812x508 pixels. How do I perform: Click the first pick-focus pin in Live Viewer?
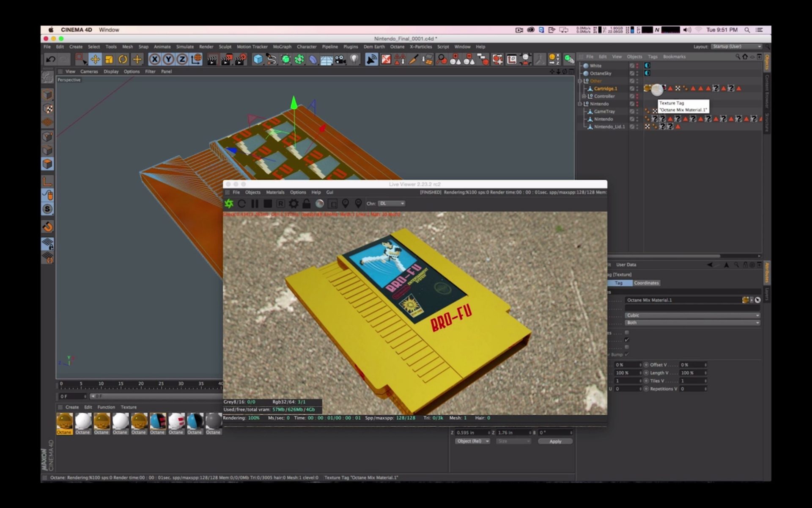click(346, 204)
